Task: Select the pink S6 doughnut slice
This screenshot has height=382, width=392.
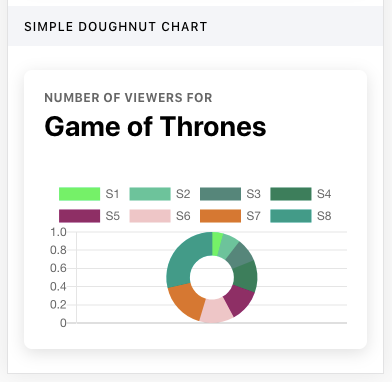Action: [216, 311]
